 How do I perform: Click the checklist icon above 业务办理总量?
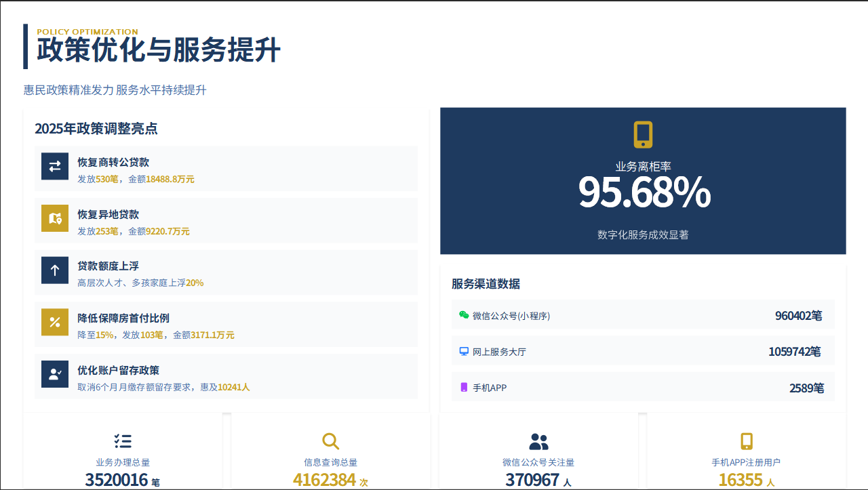(123, 441)
